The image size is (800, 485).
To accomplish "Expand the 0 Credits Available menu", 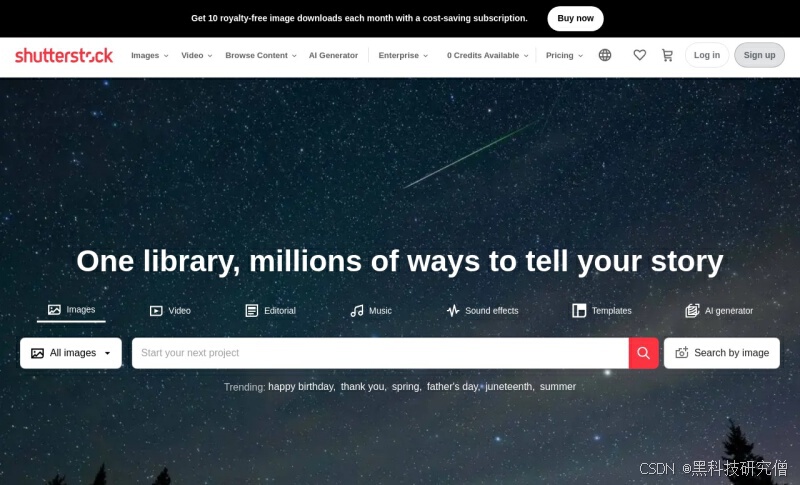I will [x=487, y=55].
